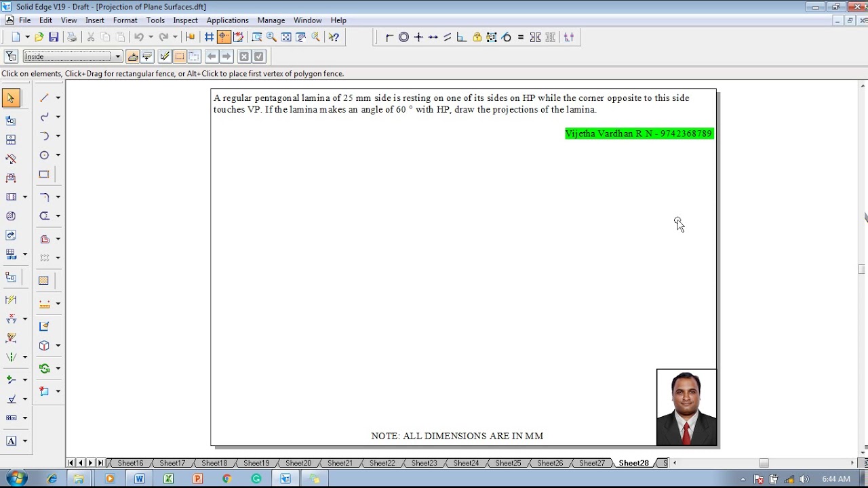Select the Rectangle tool

click(x=44, y=174)
